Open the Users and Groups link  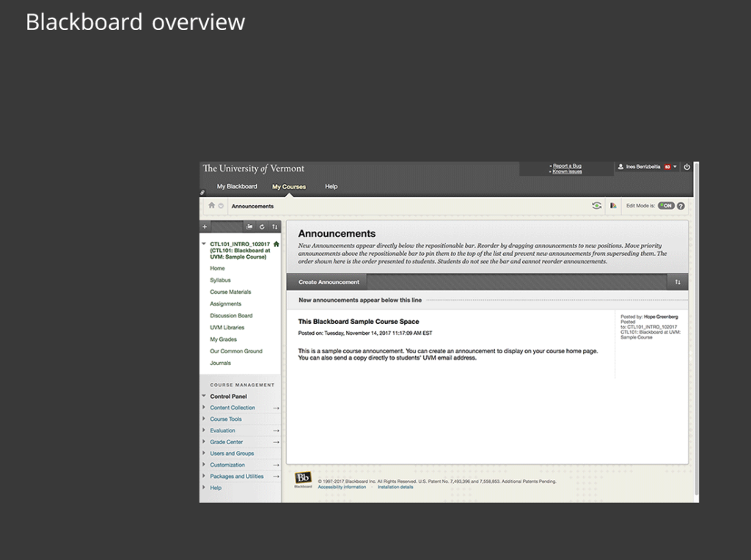click(x=232, y=453)
